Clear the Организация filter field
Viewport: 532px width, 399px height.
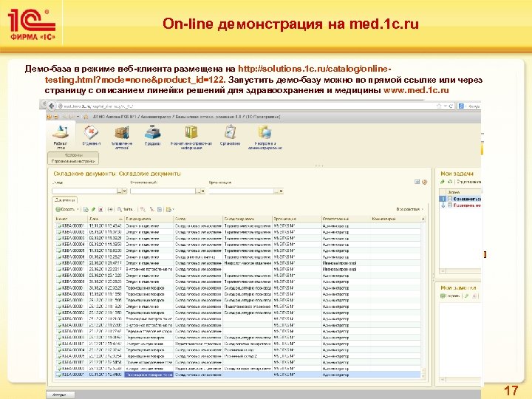282,191
